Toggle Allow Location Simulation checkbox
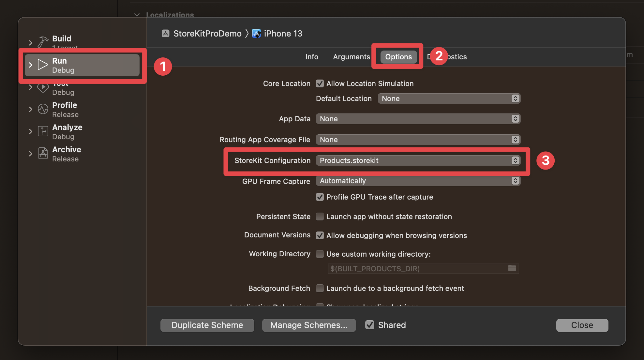The width and height of the screenshot is (644, 360). pyautogui.click(x=320, y=83)
